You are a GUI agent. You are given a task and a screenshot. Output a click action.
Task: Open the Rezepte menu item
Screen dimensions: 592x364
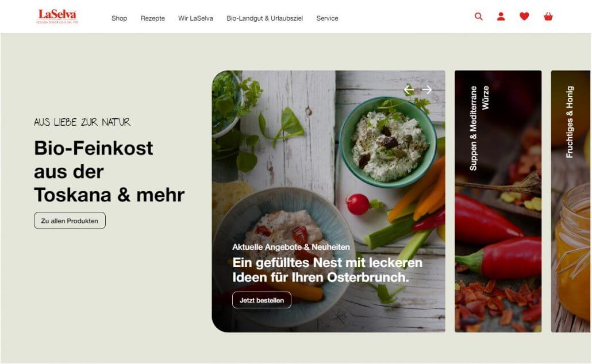click(152, 18)
